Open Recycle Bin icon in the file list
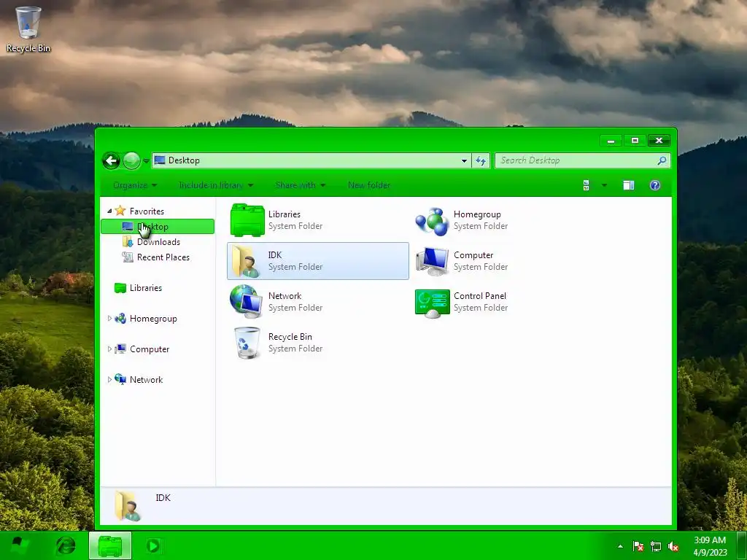This screenshot has height=560, width=747. pos(247,343)
